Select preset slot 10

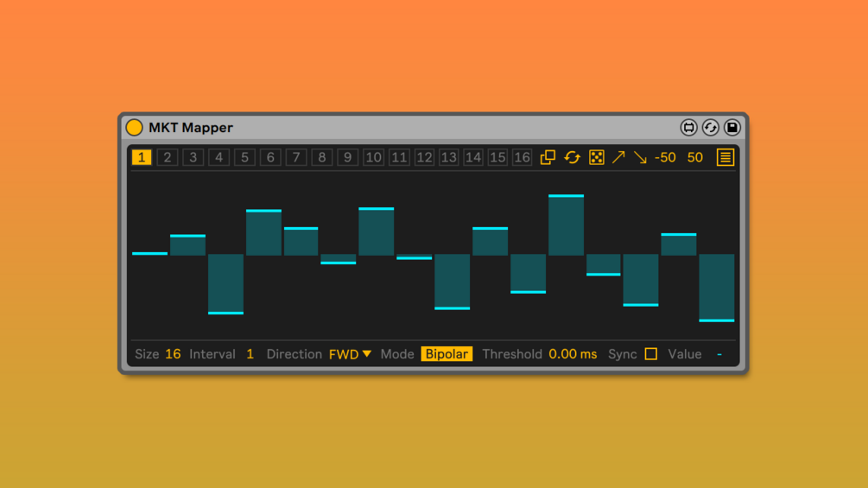pyautogui.click(x=373, y=157)
